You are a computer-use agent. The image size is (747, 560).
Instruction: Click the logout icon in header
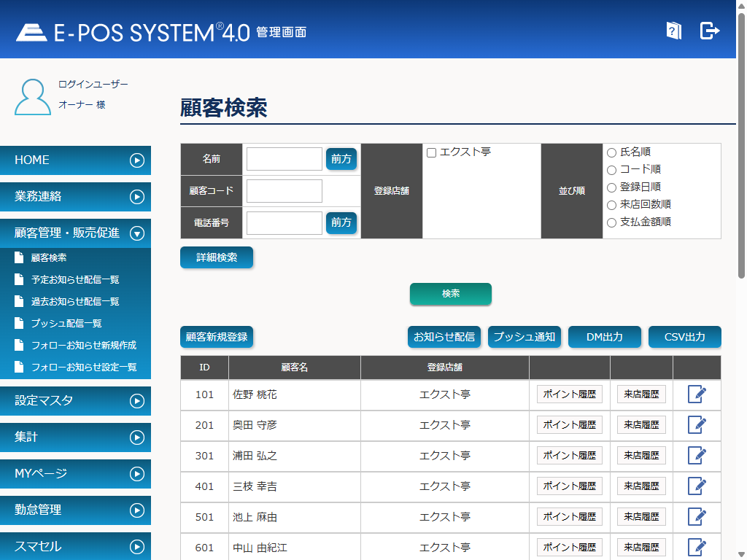pyautogui.click(x=709, y=31)
